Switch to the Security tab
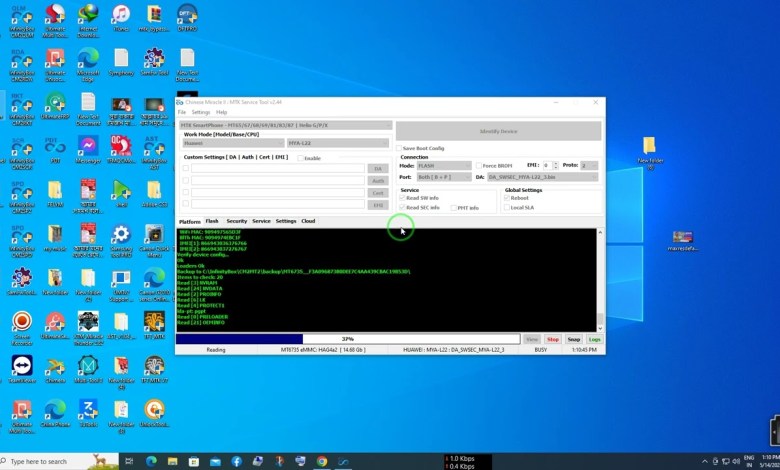The image size is (780, 470). (236, 221)
